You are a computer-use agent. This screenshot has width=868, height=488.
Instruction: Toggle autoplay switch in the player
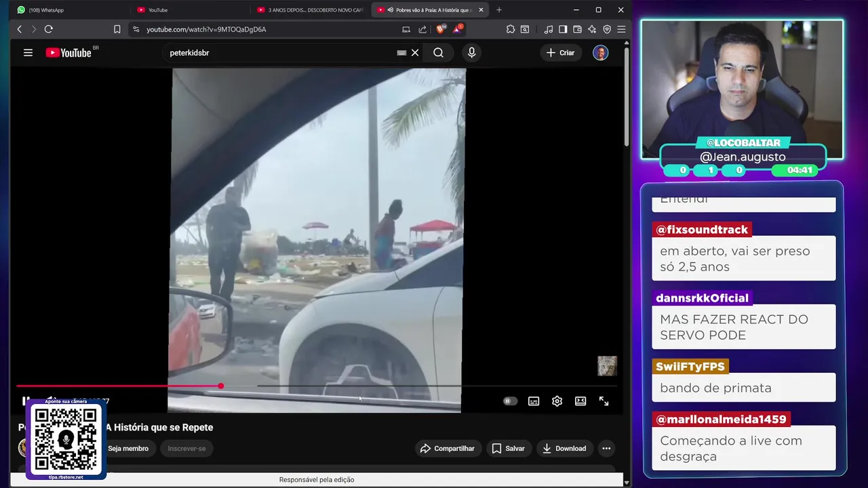click(510, 401)
